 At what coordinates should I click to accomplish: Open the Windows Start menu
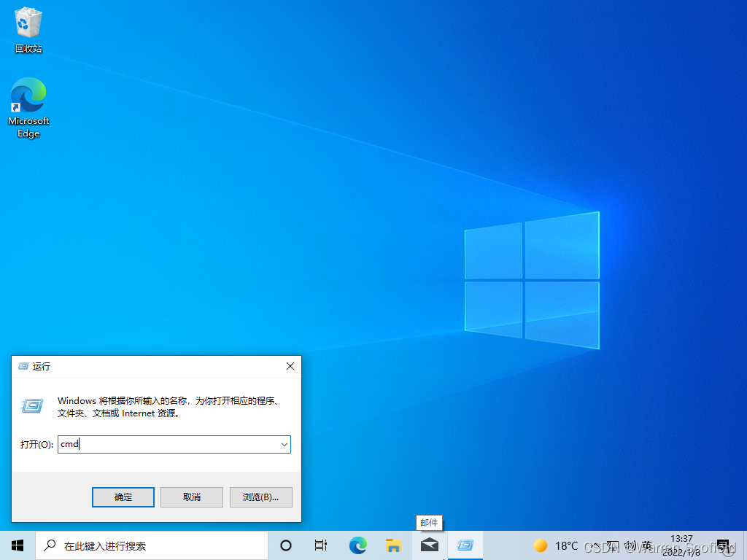18,545
